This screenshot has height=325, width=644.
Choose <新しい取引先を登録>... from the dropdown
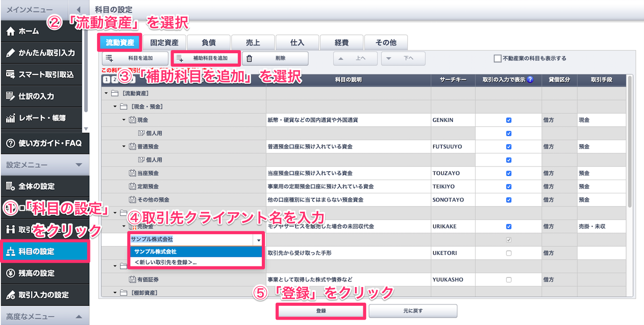[x=196, y=262]
